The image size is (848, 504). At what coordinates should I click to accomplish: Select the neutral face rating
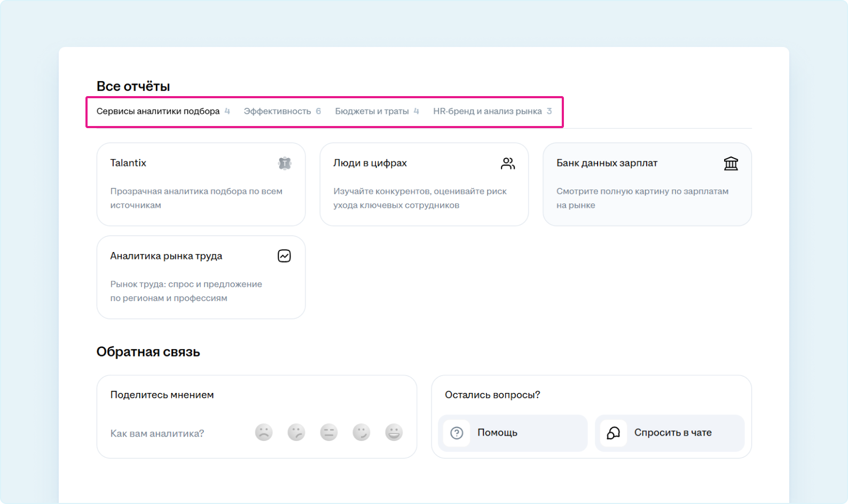(329, 432)
